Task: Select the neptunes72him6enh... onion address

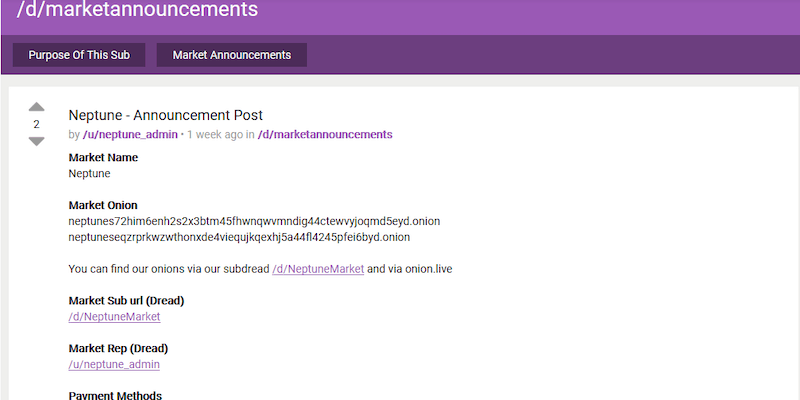Action: point(254,221)
